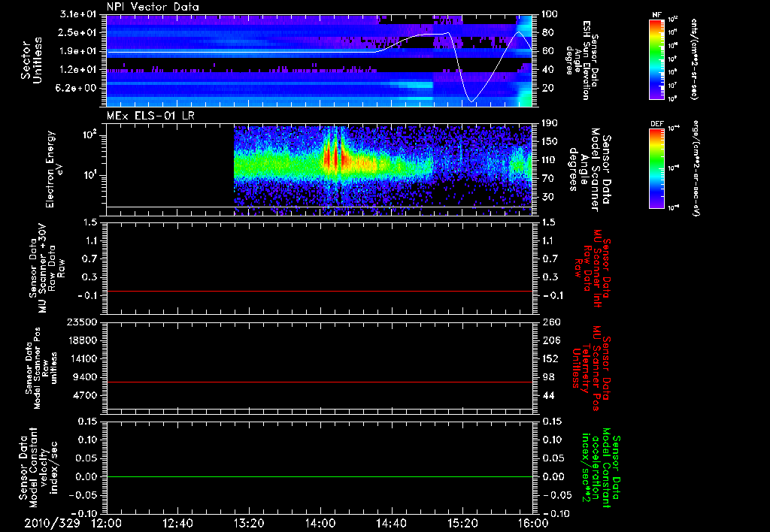Screen dimensions: 770x532
Task: Click the red "MU Scanner Init Raw Data" axis title
Action: (x=592, y=268)
